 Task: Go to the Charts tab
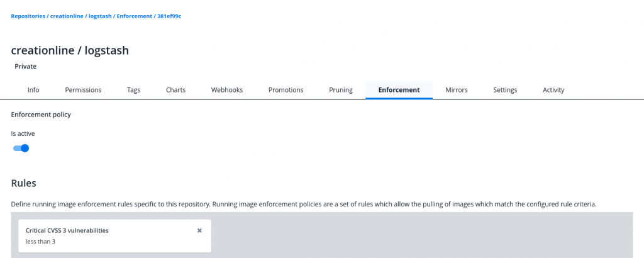[x=176, y=90]
